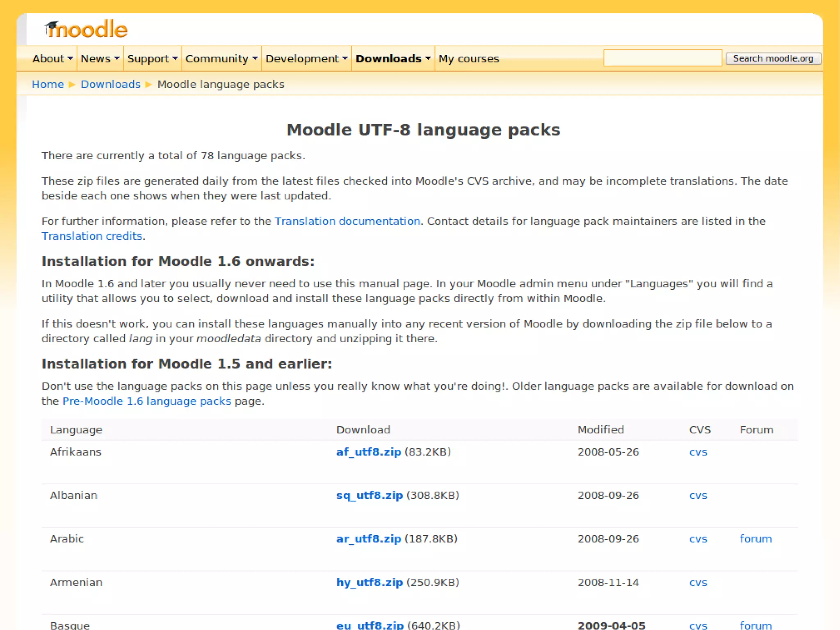
Task: Open cvs link for Albanian
Action: [698, 495]
